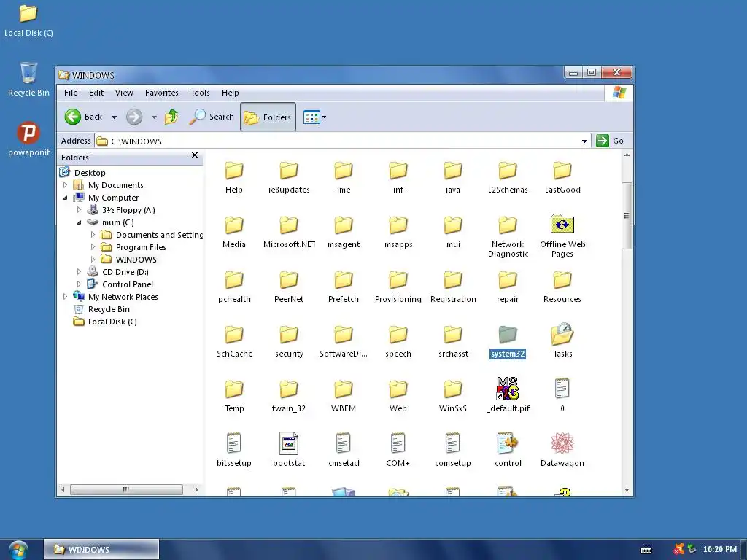This screenshot has height=560, width=747.
Task: Expand 3½ Floppy (A:) node
Action: coord(79,209)
